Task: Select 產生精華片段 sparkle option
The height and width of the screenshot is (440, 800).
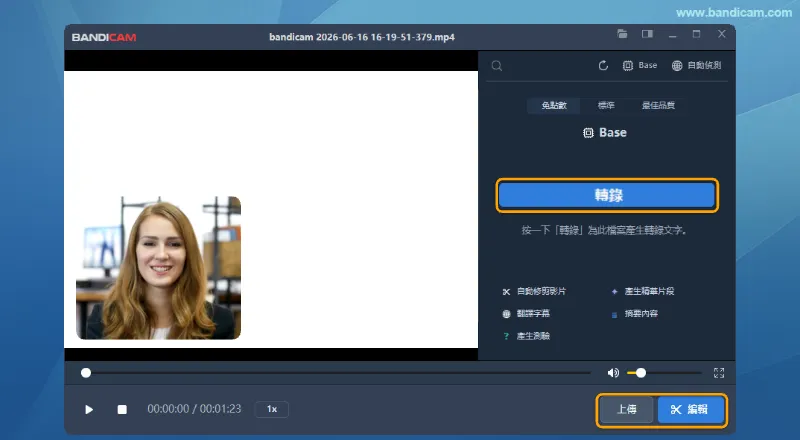Action: click(642, 291)
